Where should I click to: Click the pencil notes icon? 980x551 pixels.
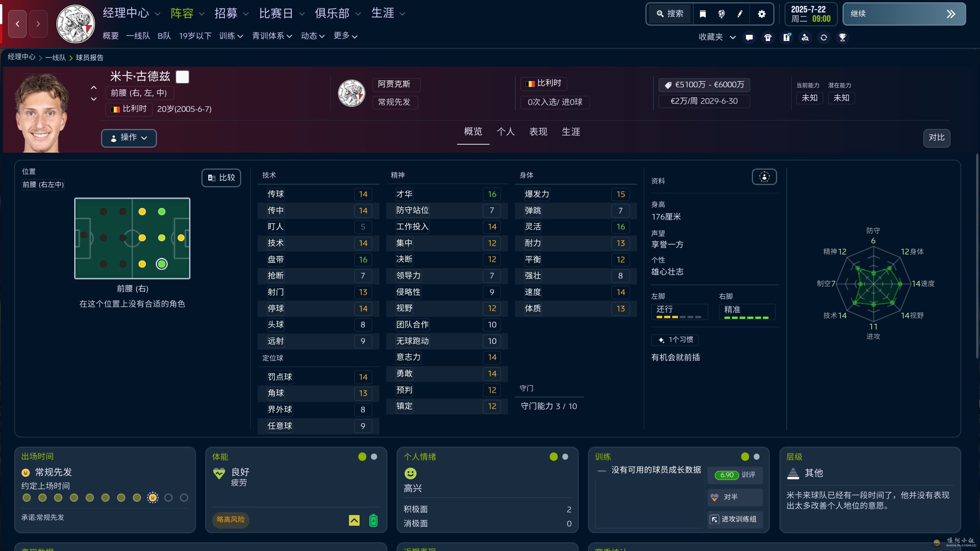tap(740, 14)
